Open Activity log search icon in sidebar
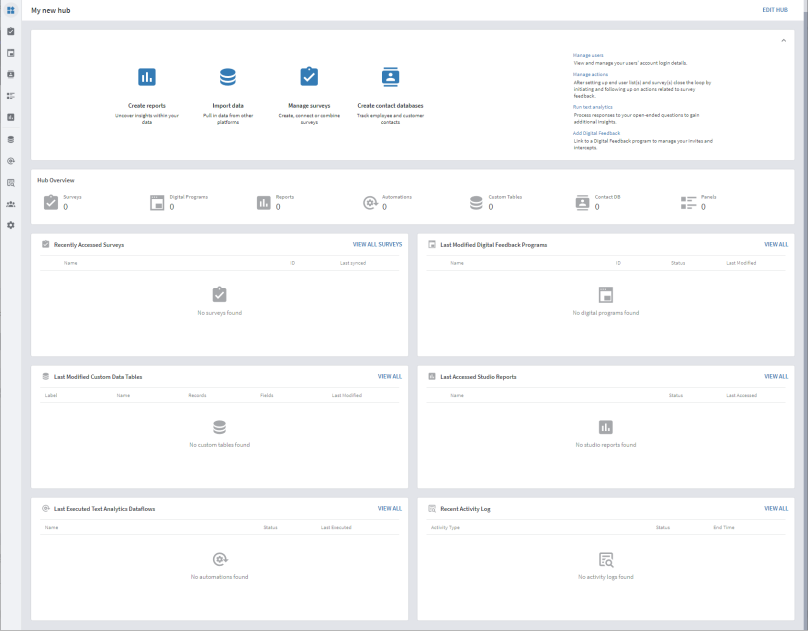The height and width of the screenshot is (631, 808). click(11, 183)
